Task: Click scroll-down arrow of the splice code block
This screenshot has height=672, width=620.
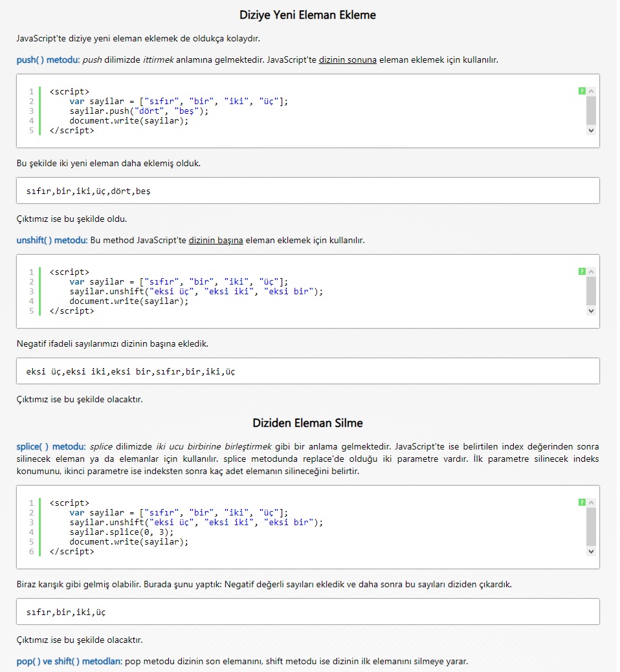Action: pyautogui.click(x=592, y=552)
